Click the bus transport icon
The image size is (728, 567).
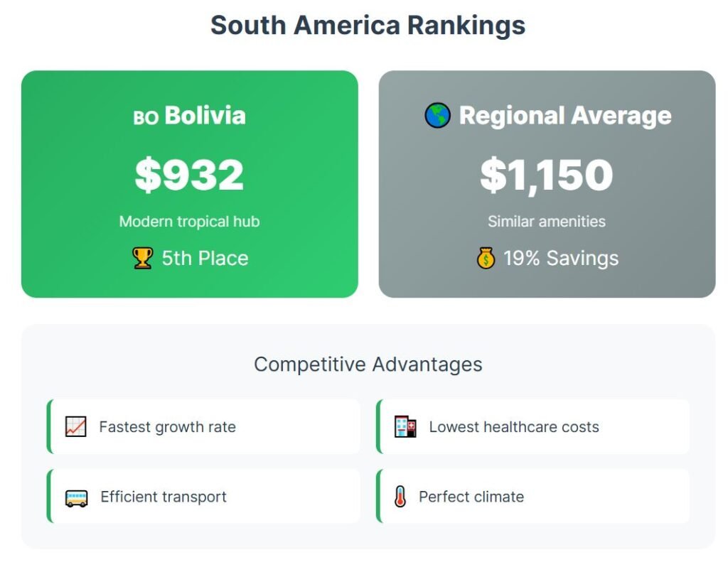76,497
